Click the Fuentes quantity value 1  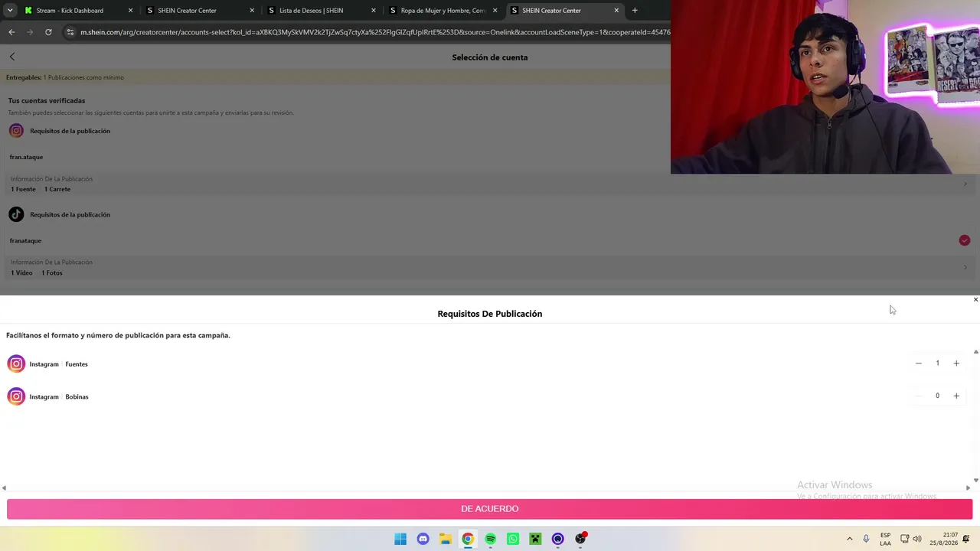pyautogui.click(x=937, y=364)
